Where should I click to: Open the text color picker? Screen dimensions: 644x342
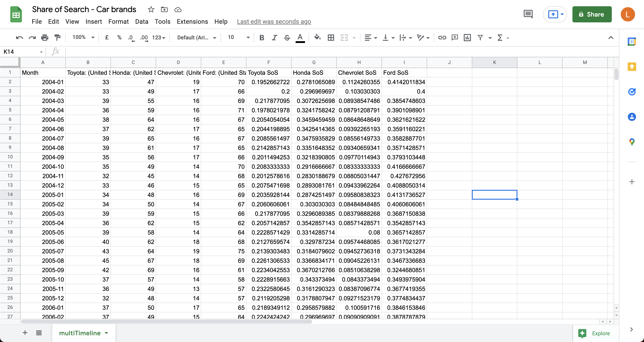300,38
